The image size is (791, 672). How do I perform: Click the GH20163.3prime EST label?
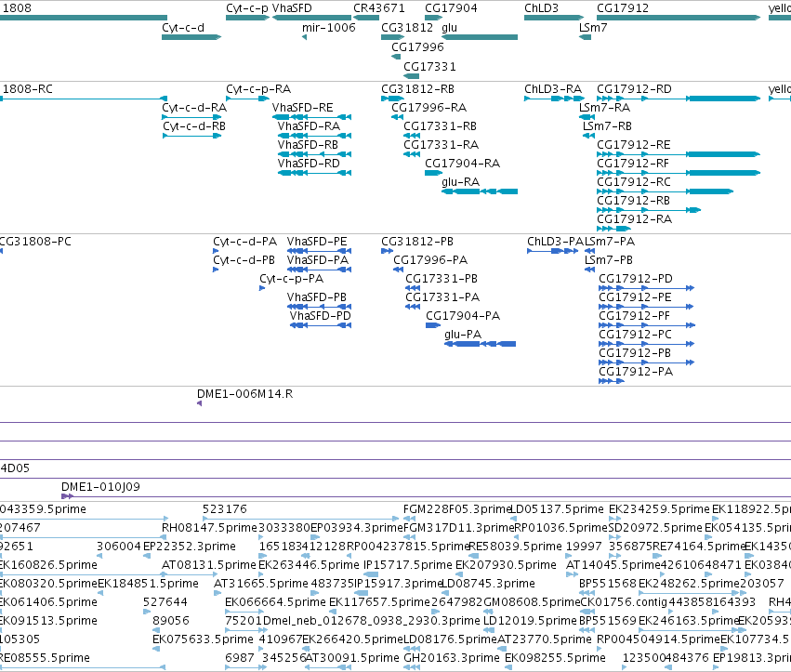click(x=452, y=658)
